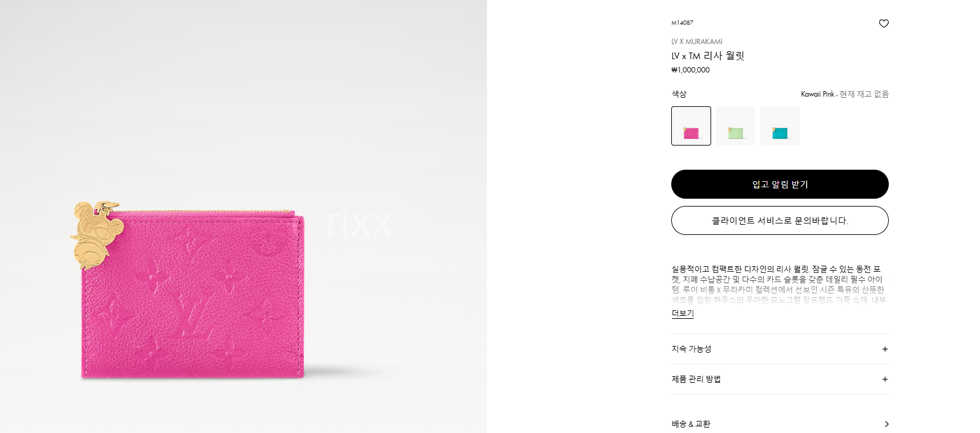Expand the 제품 관리 방법 section label
Image resolution: width=980 pixels, height=433 pixels.
(x=696, y=379)
